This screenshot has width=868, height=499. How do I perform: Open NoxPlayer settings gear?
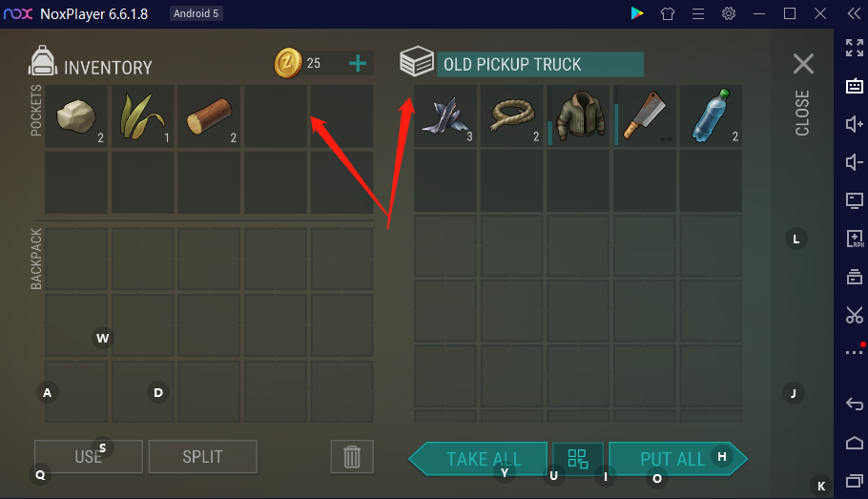pos(729,14)
